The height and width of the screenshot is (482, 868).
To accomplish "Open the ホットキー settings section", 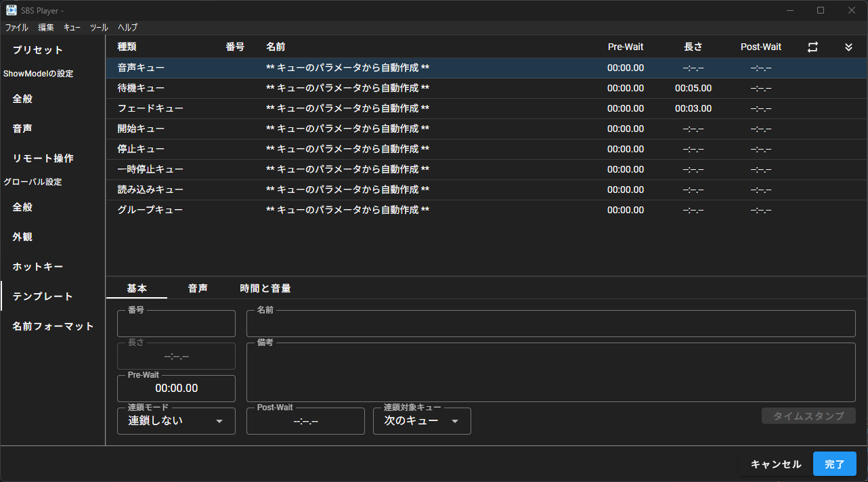I will 37,266.
